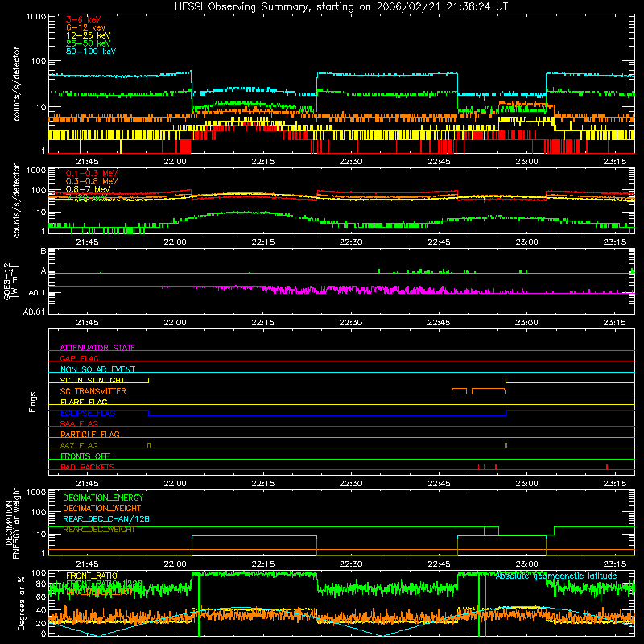Click the 22:30 tick label below Flags panel
Viewport: 644px width, 644px height.
(x=351, y=484)
